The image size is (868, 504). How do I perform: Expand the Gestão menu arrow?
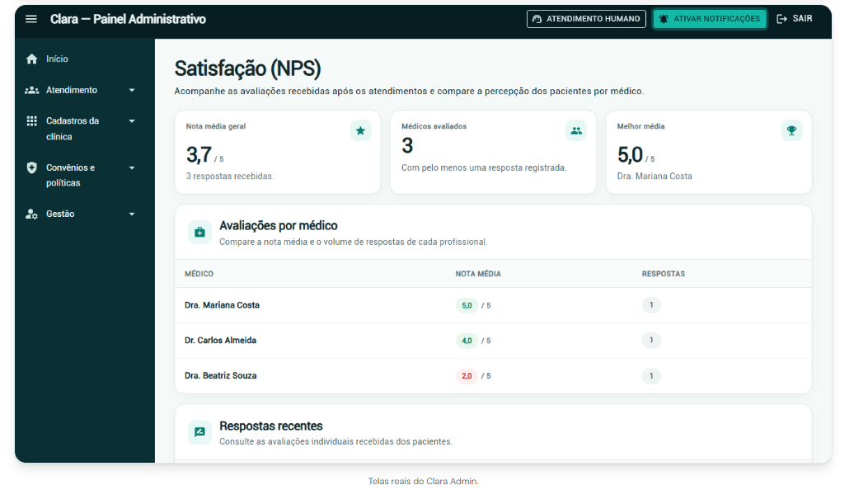132,214
